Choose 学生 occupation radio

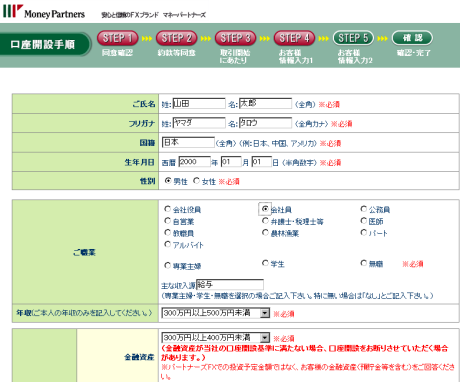click(x=265, y=263)
